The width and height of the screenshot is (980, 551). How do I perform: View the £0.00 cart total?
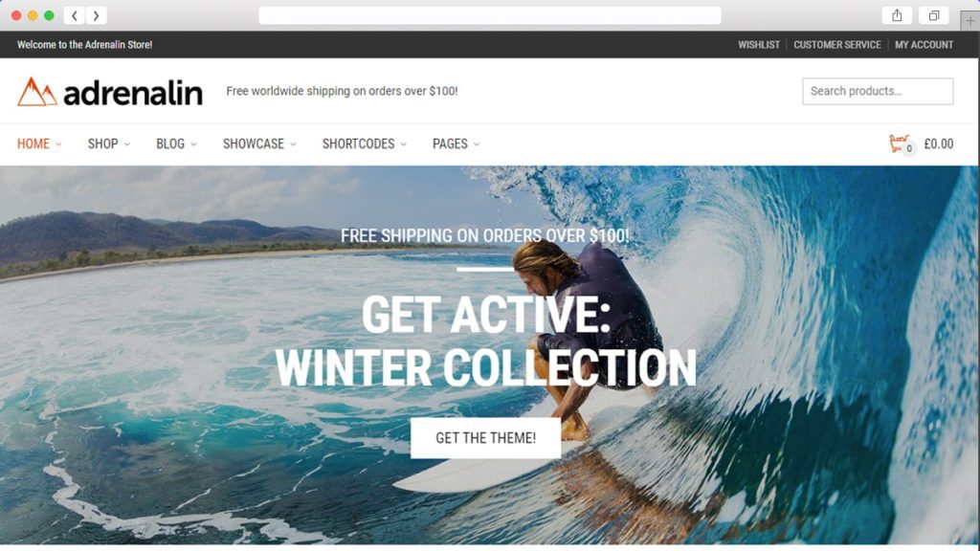(938, 143)
